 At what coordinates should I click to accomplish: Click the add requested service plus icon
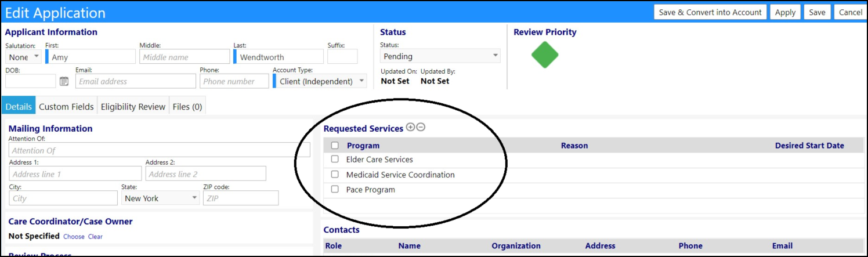[410, 128]
